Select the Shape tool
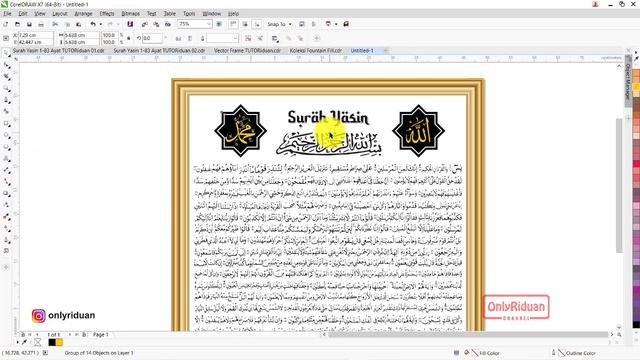640x360 pixels. (x=6, y=65)
